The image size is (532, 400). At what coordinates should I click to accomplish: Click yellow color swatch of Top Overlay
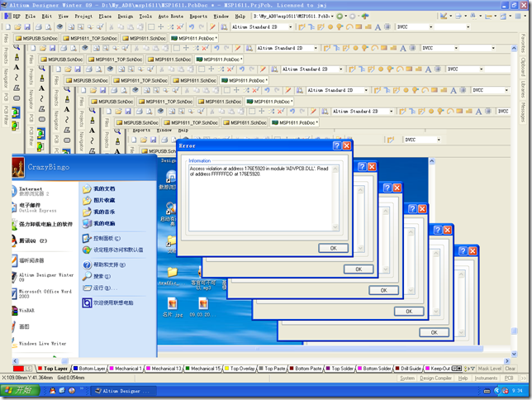pyautogui.click(x=227, y=369)
